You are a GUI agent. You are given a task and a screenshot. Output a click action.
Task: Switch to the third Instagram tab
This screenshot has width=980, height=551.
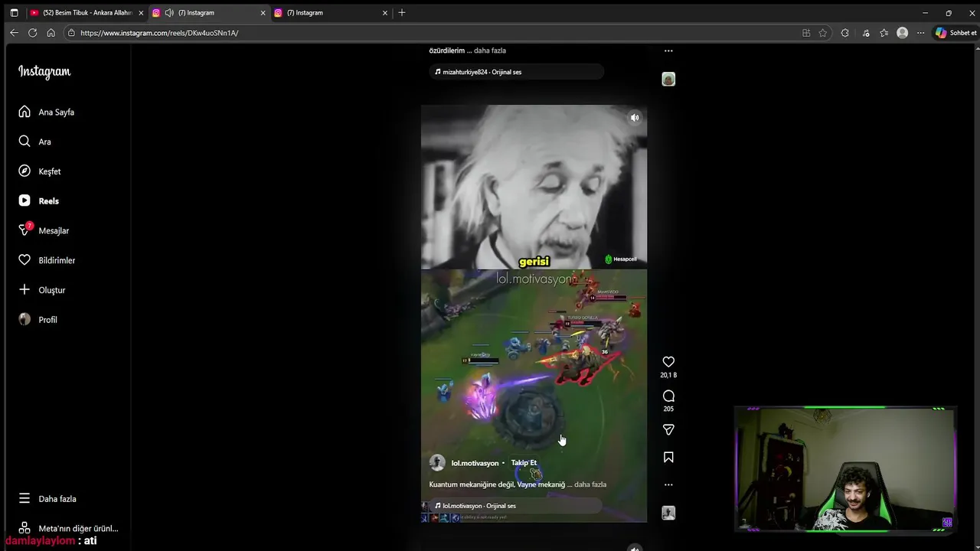click(331, 12)
